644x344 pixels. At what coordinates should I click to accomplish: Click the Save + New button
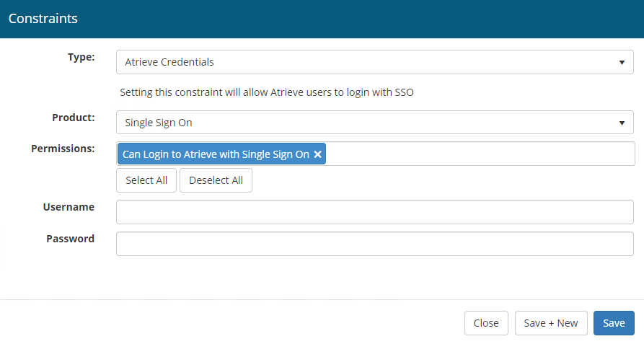click(551, 323)
